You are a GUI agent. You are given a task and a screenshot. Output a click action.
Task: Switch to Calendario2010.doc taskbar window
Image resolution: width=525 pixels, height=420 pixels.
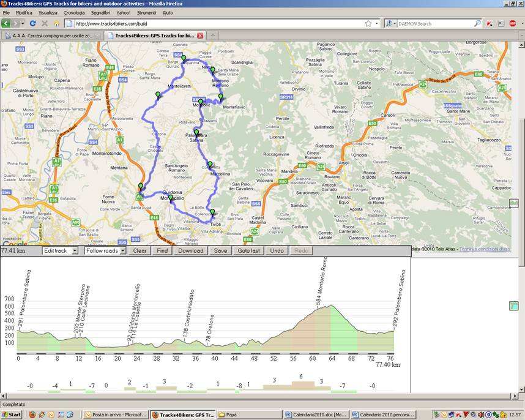[x=316, y=414]
